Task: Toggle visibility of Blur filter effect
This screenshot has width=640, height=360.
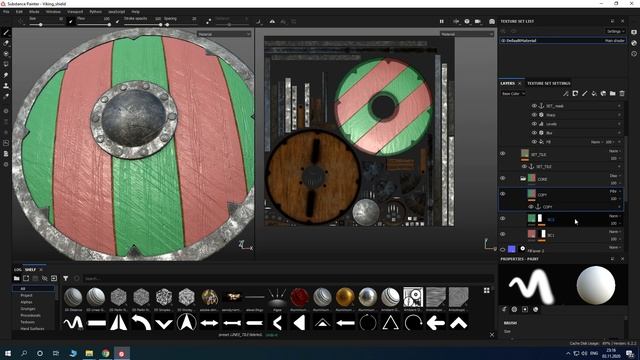Action: point(534,133)
